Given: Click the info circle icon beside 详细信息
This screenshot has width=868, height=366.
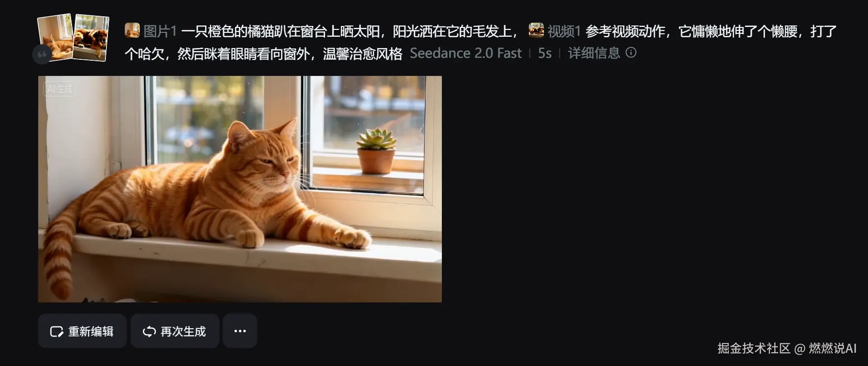Looking at the screenshot, I should [631, 52].
